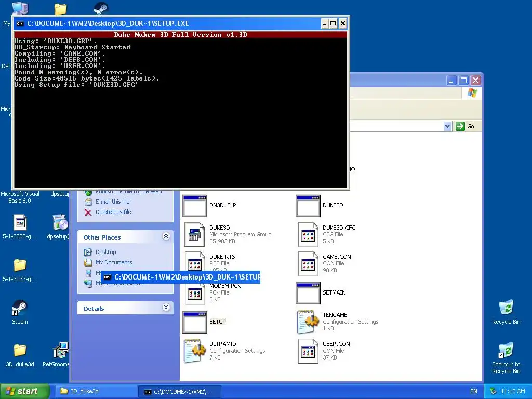
Task: Click the 11:12 AM taskbar clock
Action: [x=513, y=392]
